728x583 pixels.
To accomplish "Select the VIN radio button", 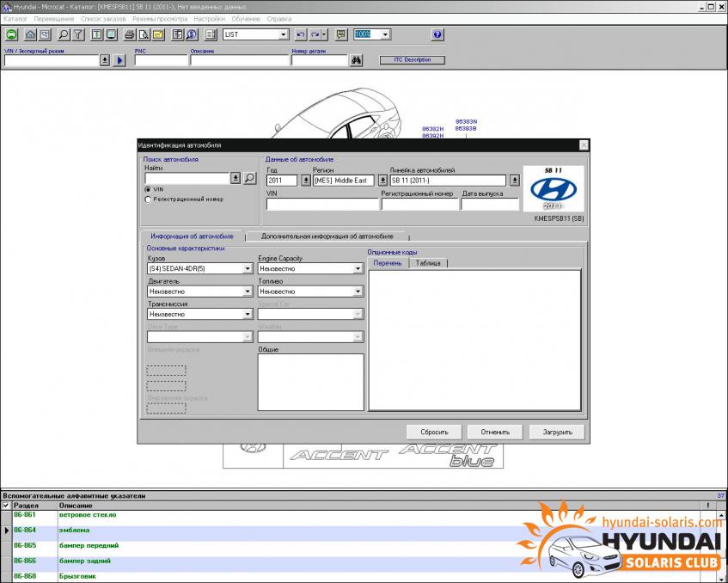I will tap(148, 189).
